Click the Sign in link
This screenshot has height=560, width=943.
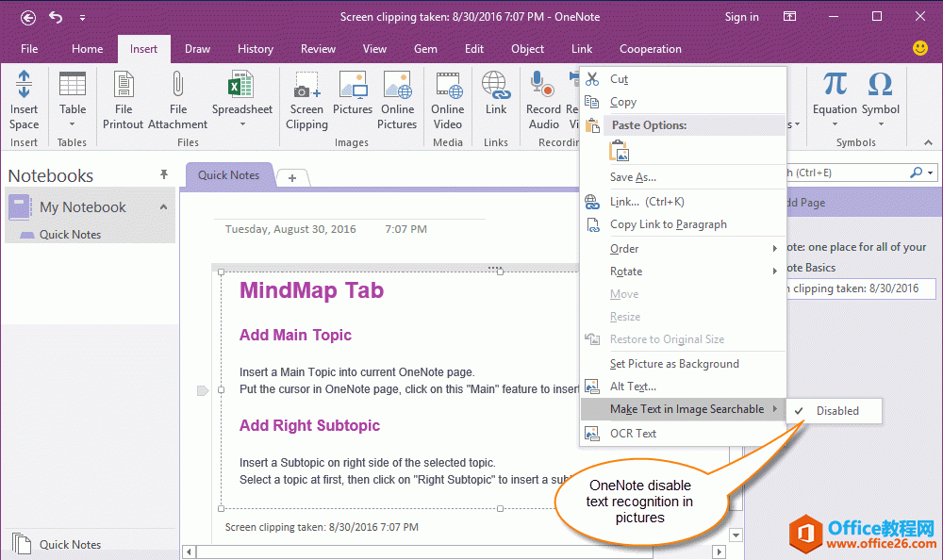click(741, 17)
